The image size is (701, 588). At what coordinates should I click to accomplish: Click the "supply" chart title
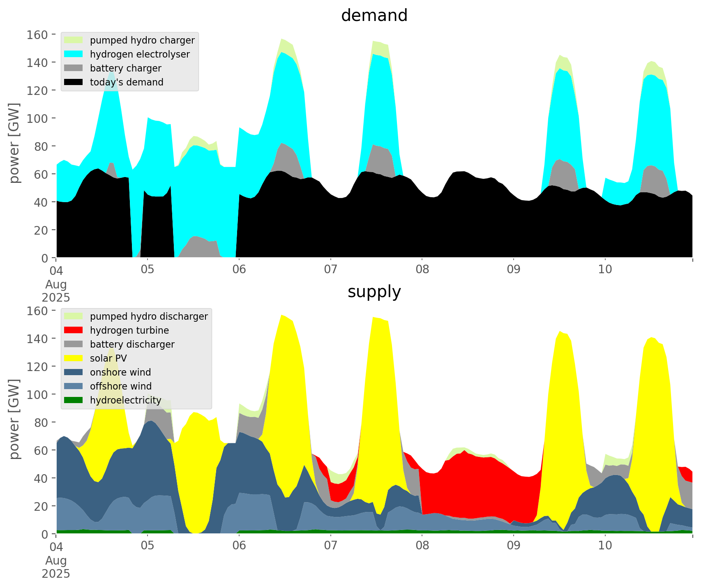coord(374,292)
